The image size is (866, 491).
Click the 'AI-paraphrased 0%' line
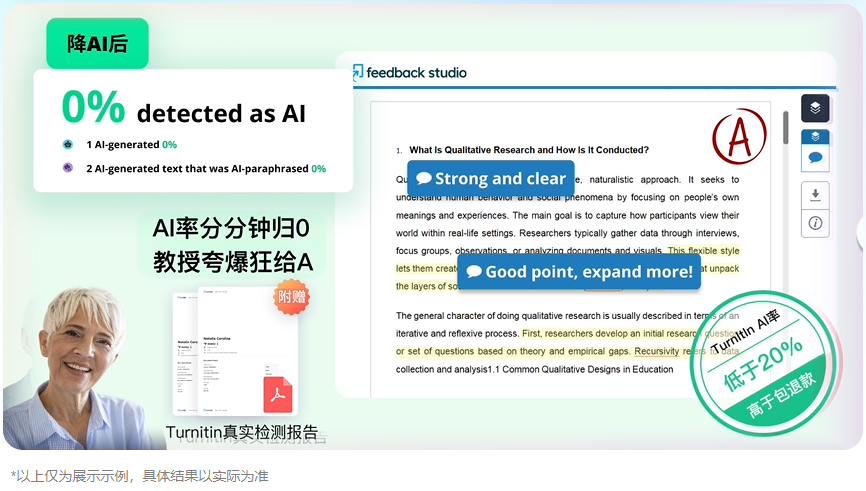tap(206, 168)
